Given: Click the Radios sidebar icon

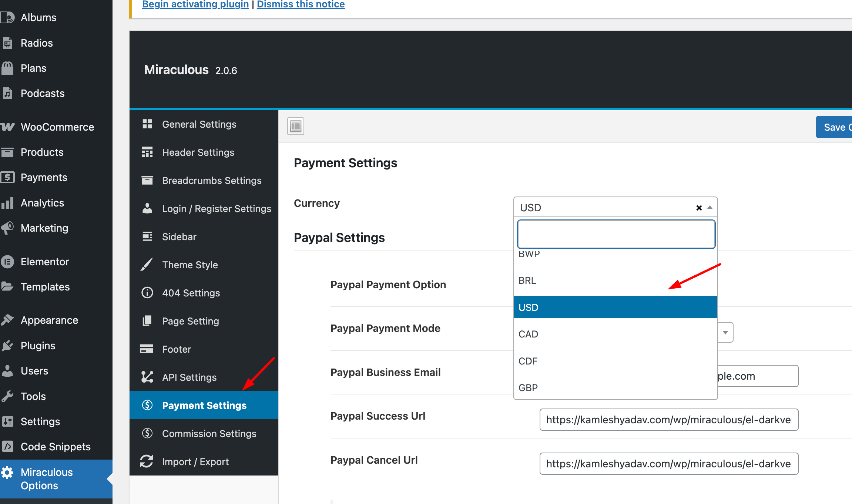Looking at the screenshot, I should [7, 43].
